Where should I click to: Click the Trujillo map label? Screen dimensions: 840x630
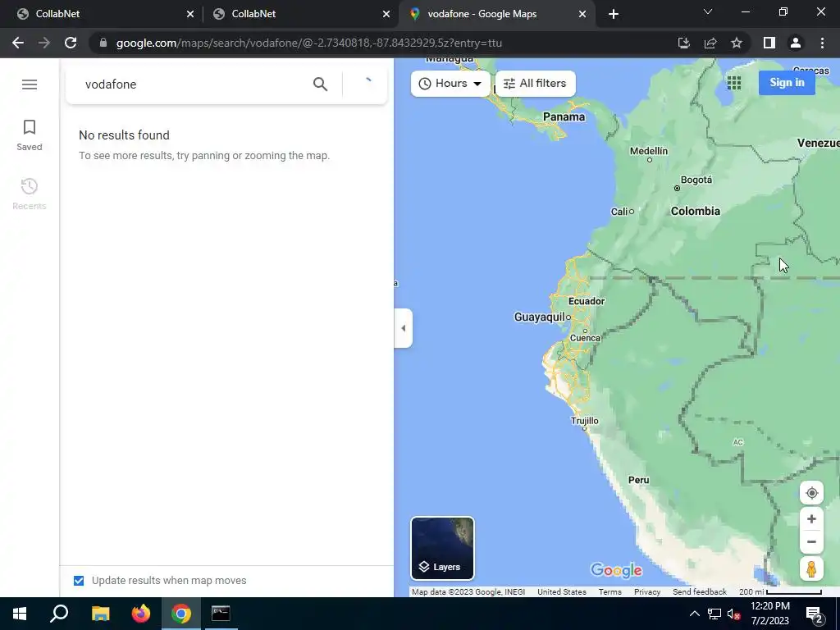tap(584, 421)
